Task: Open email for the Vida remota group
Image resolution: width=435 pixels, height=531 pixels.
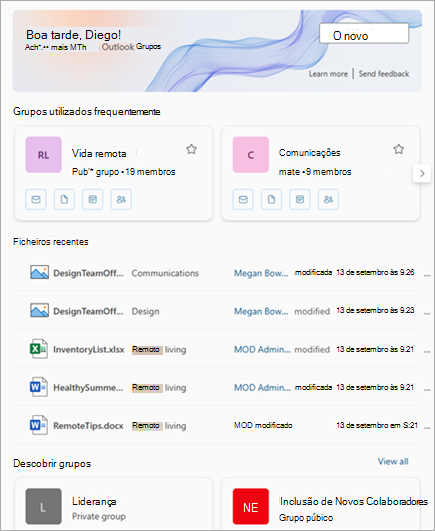Action: click(36, 199)
